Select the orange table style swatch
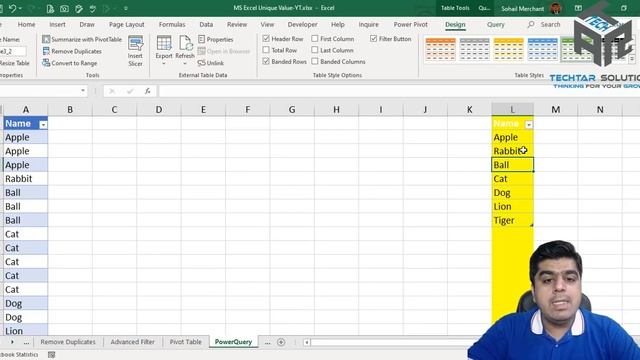Screen dimensions: 640x360 click(440, 49)
